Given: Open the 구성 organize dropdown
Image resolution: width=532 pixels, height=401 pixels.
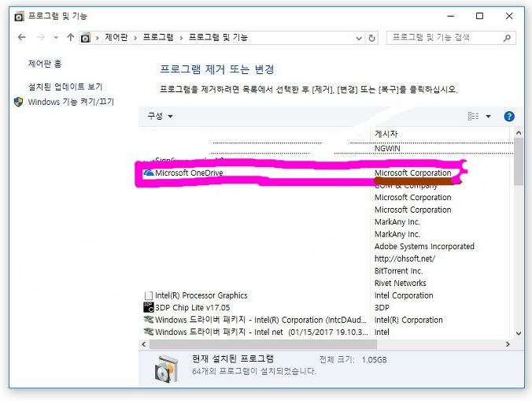Looking at the screenshot, I should (x=160, y=116).
